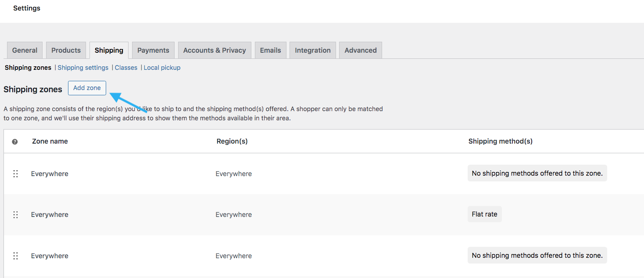Open the second row's Everywhere zone name
The width and height of the screenshot is (644, 278).
coord(50,215)
